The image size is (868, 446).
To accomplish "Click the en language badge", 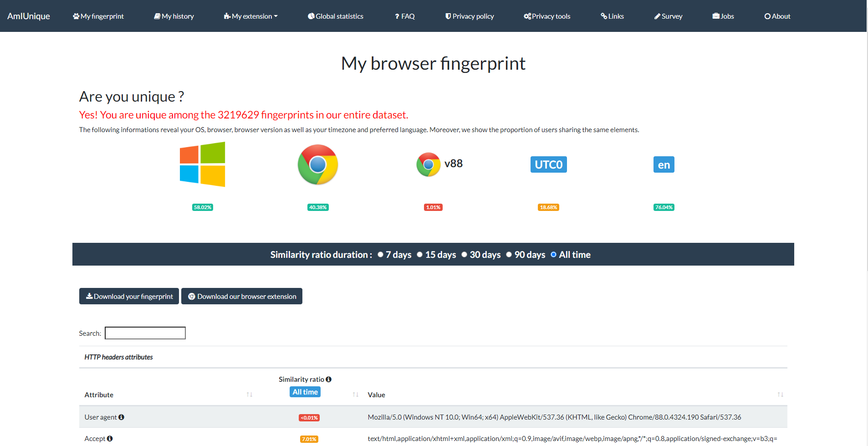I will (x=664, y=164).
